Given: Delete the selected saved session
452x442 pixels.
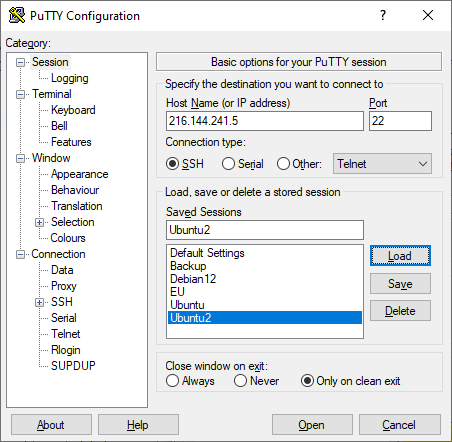Looking at the screenshot, I should (400, 311).
